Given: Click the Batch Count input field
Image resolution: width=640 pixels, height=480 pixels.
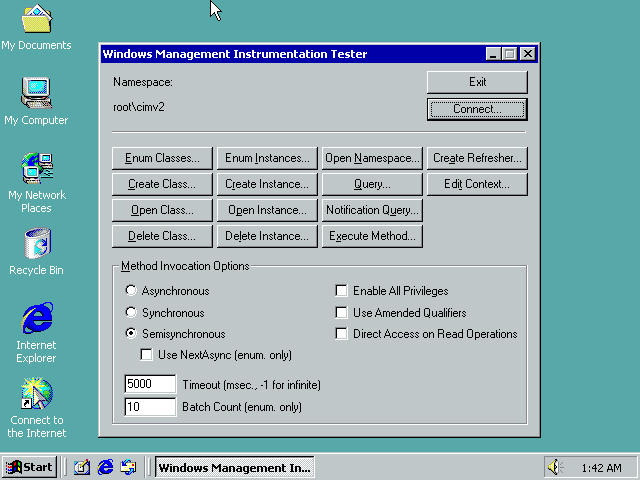Looking at the screenshot, I should 150,407.
